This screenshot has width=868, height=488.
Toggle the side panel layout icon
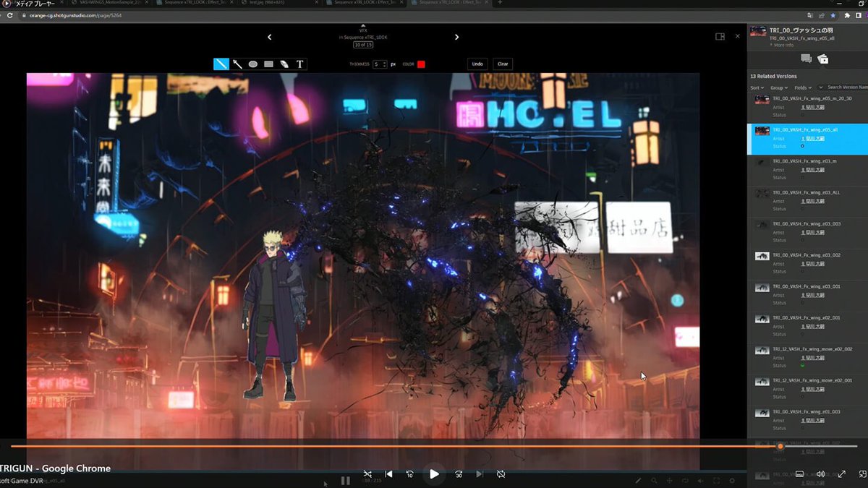coord(720,36)
